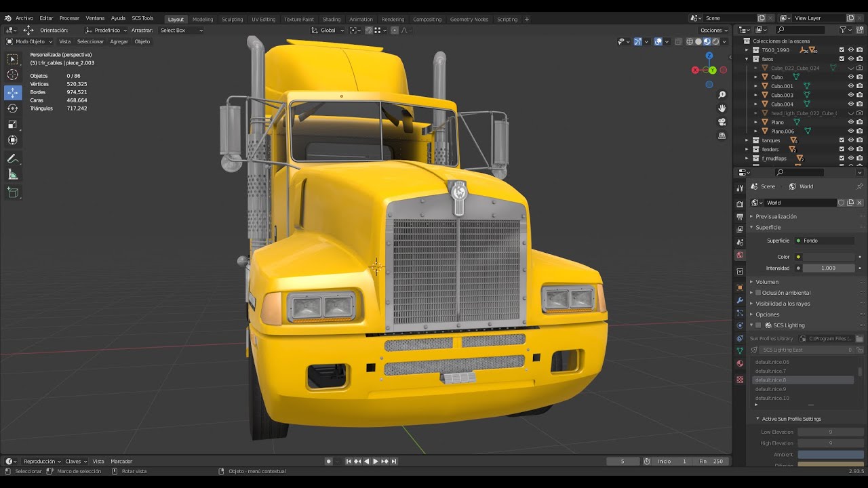Expand the Volumen panel
The image size is (868, 488).
point(767,282)
